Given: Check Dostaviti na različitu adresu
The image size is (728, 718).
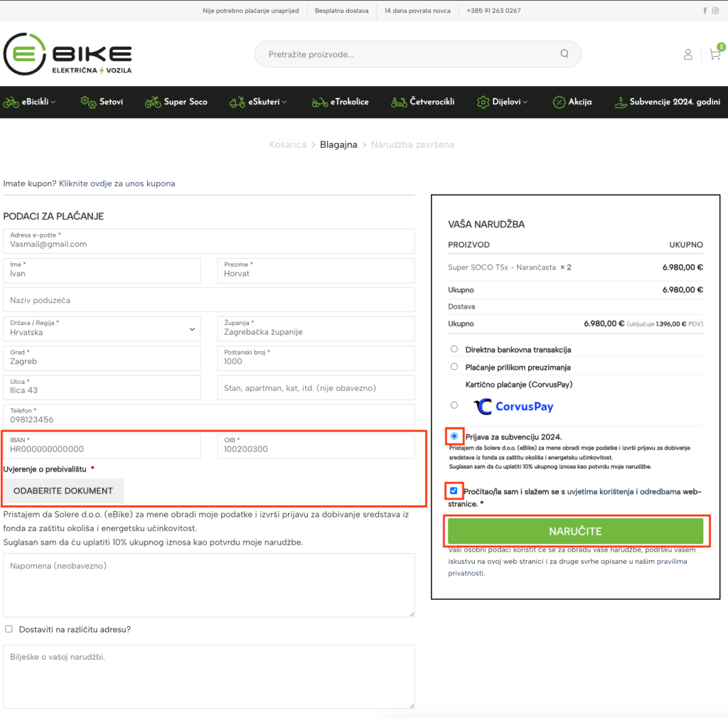Looking at the screenshot, I should [x=9, y=629].
